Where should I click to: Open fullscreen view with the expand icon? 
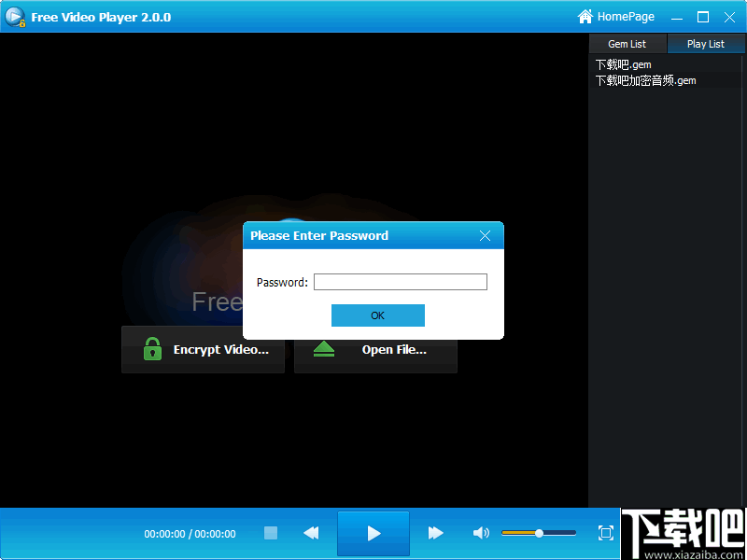point(605,533)
